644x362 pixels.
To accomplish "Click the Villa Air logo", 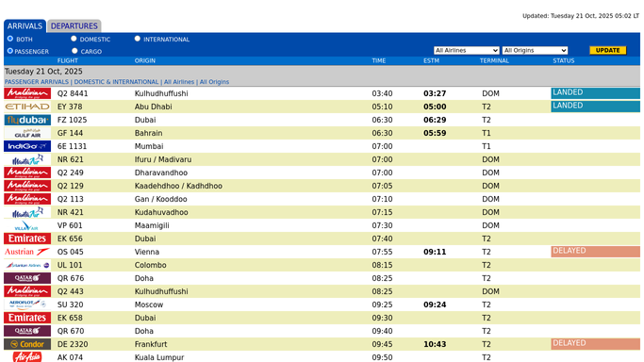I will coord(27,225).
